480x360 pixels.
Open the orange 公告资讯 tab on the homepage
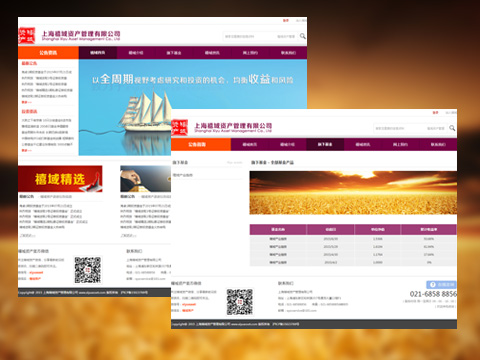coord(48,53)
